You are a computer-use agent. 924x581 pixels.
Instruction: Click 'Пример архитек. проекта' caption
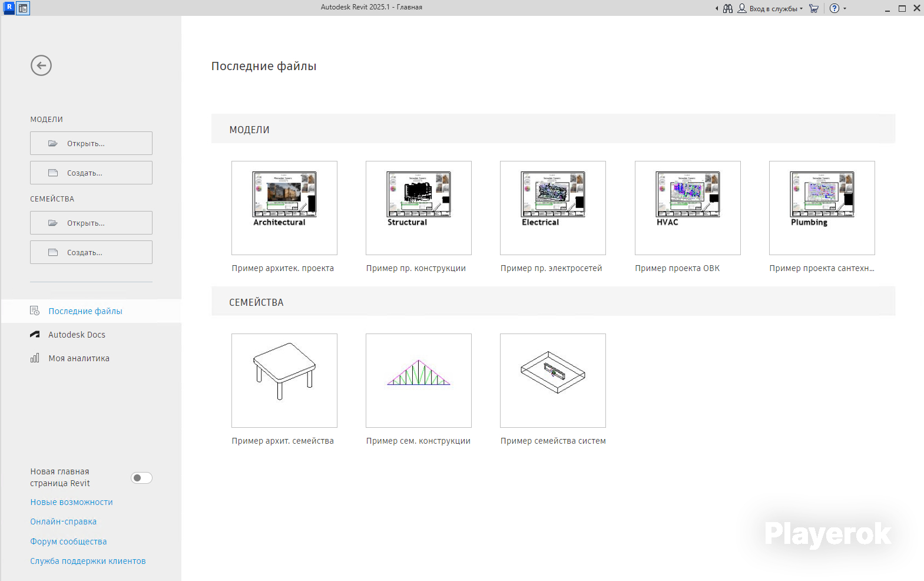pos(283,268)
